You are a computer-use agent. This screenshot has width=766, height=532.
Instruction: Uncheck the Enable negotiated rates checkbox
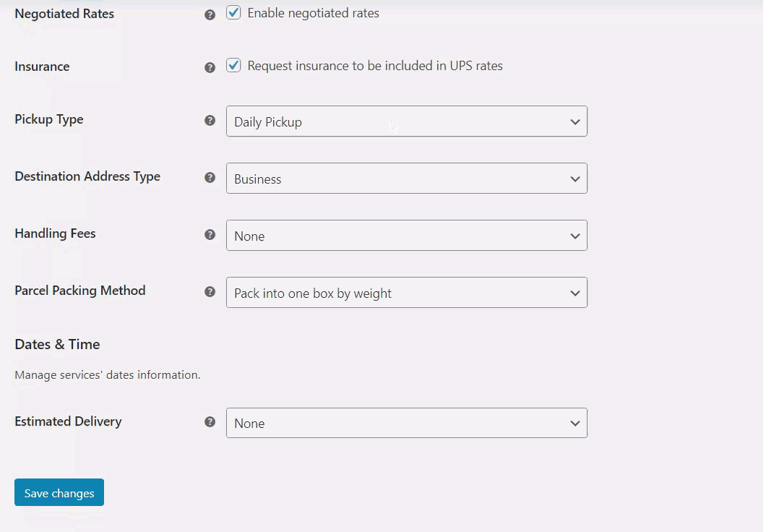pyautogui.click(x=233, y=13)
